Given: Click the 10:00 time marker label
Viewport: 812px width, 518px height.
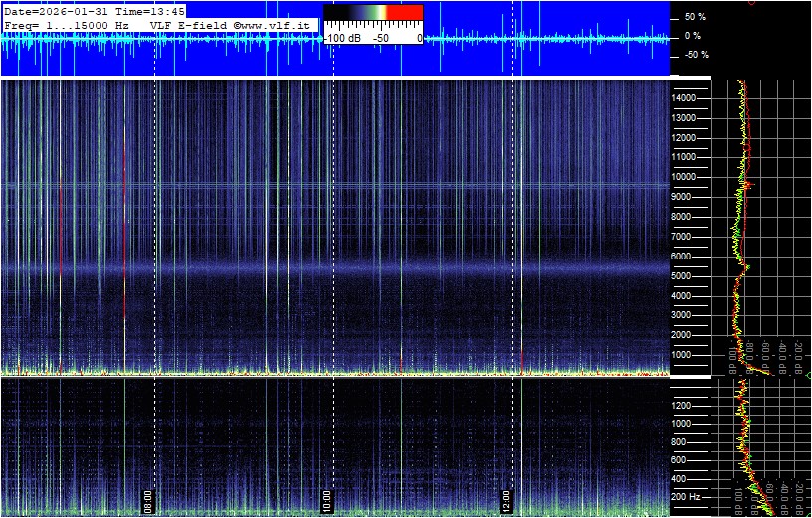Looking at the screenshot, I should tap(327, 499).
